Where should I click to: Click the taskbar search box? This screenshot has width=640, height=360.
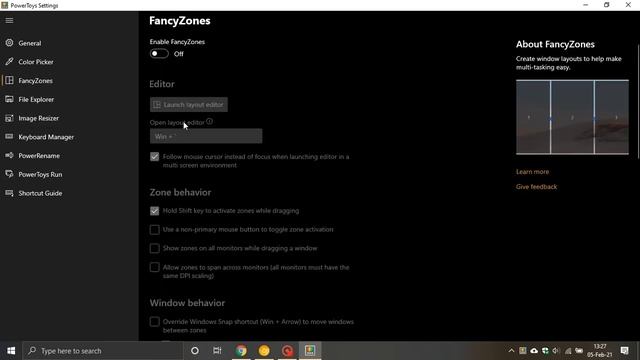pos(103,351)
